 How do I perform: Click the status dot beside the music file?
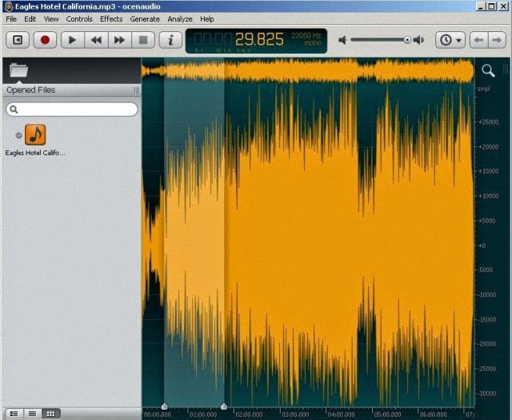(x=19, y=135)
